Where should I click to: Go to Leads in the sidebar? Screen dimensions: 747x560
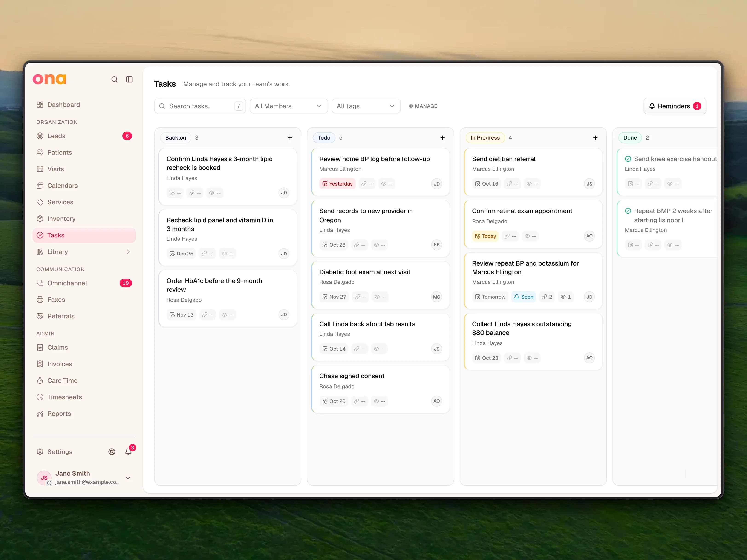[84, 136]
